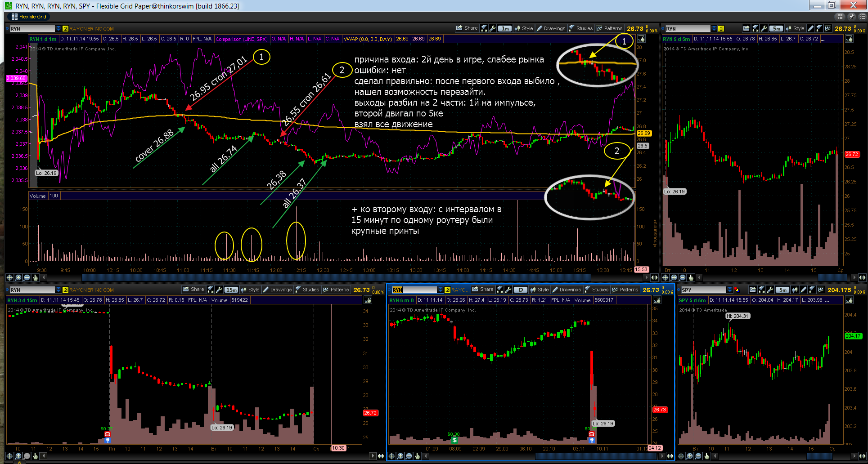
Task: Open settings wrench in the RYN 15m chart
Action: (219, 290)
